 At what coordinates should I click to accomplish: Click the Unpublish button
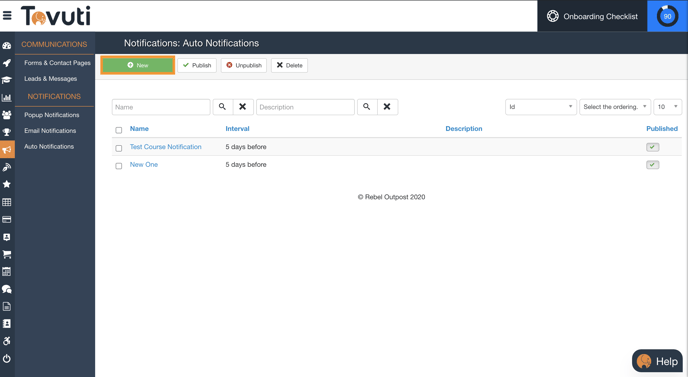coord(244,65)
